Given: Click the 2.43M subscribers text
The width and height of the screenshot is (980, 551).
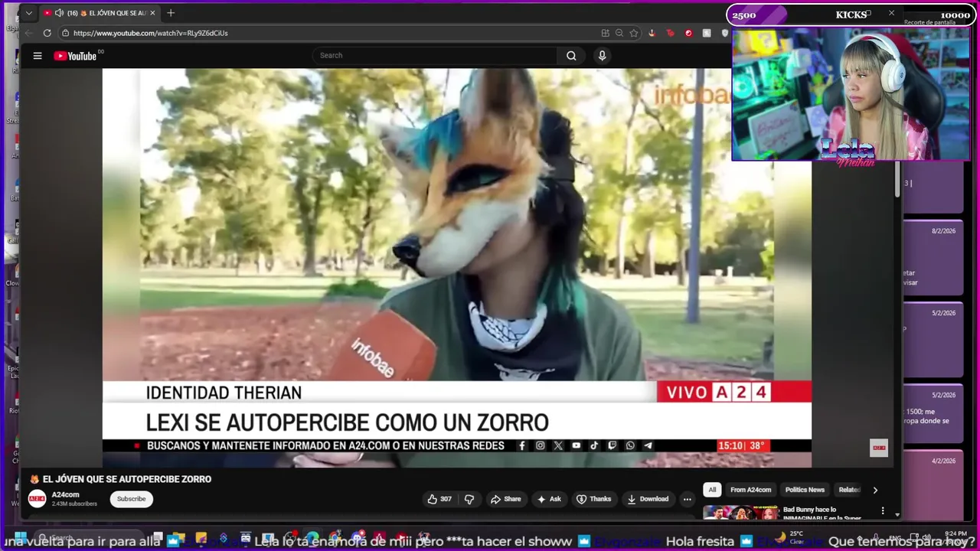Looking at the screenshot, I should [x=74, y=504].
